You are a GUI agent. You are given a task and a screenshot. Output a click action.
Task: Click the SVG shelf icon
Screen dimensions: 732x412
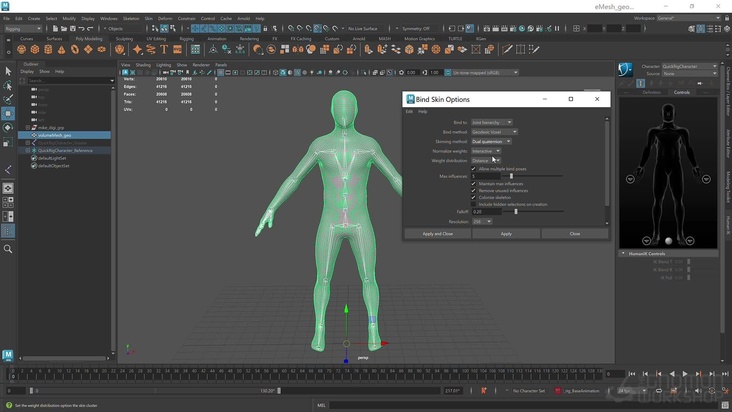tap(177, 49)
